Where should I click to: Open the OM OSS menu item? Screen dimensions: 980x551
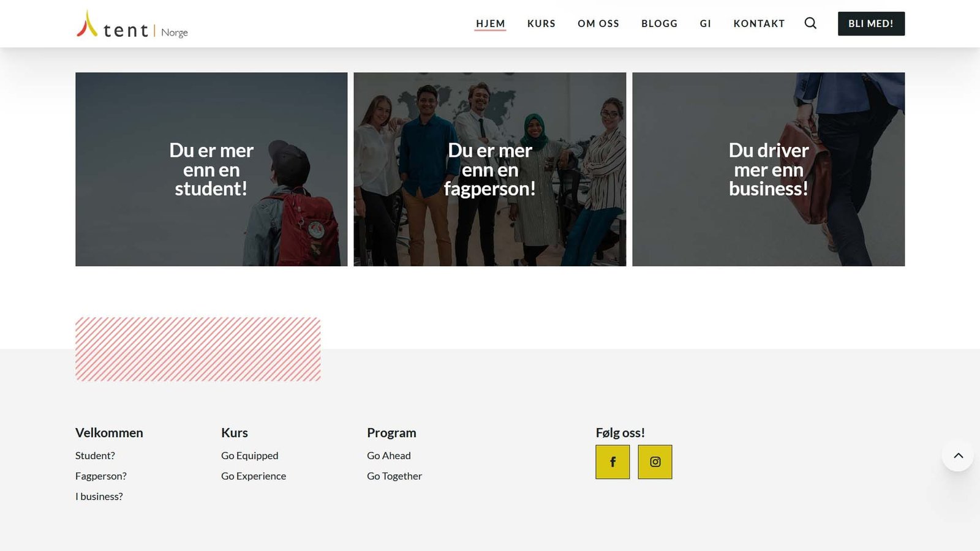[x=598, y=23]
